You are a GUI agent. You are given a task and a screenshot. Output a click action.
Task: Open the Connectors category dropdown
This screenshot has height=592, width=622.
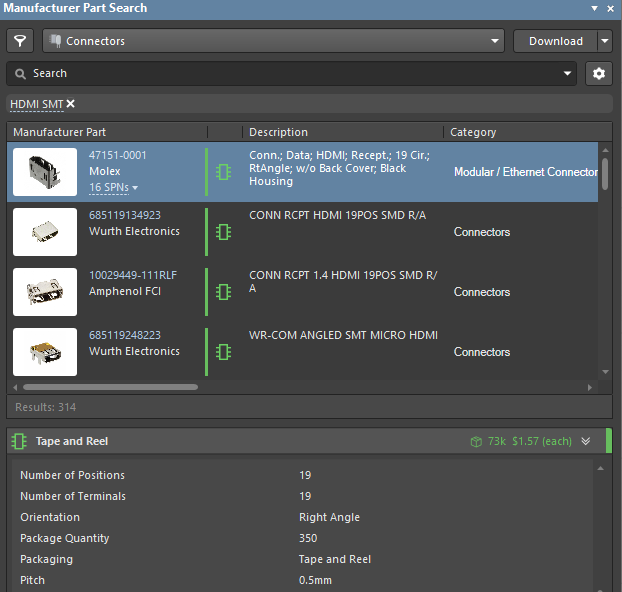(x=496, y=41)
